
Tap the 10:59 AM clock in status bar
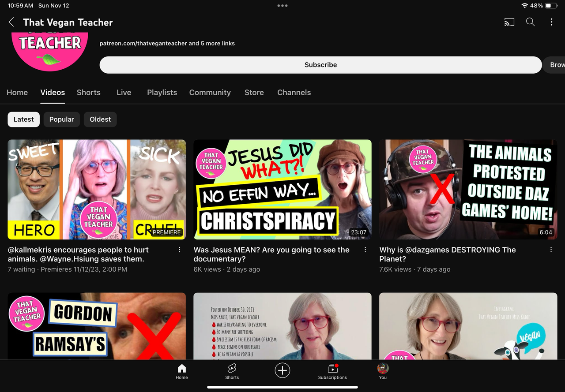pos(20,6)
